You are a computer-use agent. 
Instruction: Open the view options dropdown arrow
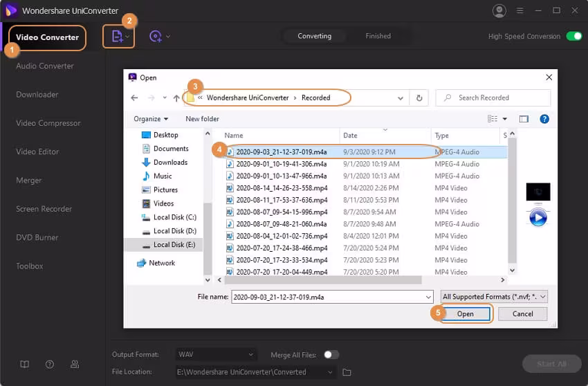[x=505, y=119]
